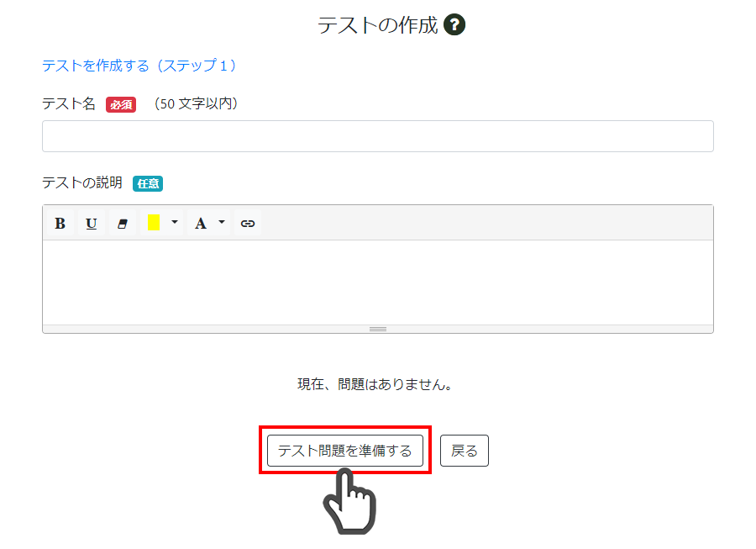Click the 任意 badge next to テストの説明
The image size is (756, 549).
(148, 183)
